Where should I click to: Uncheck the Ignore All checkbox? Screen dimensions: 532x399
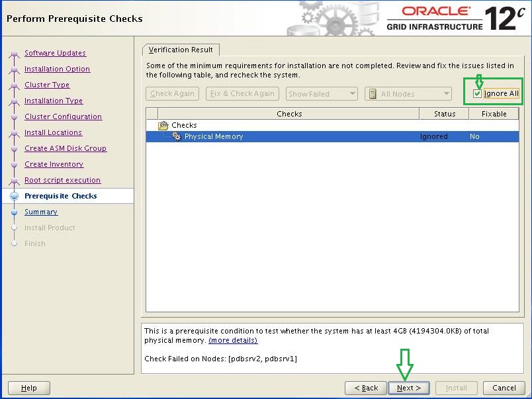(x=477, y=94)
